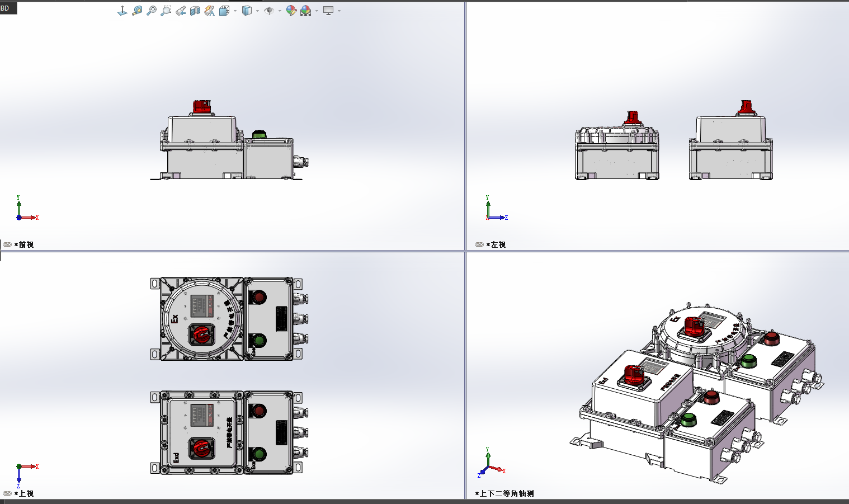849x504 pixels.
Task: Click the *前视 view label
Action: click(x=24, y=244)
